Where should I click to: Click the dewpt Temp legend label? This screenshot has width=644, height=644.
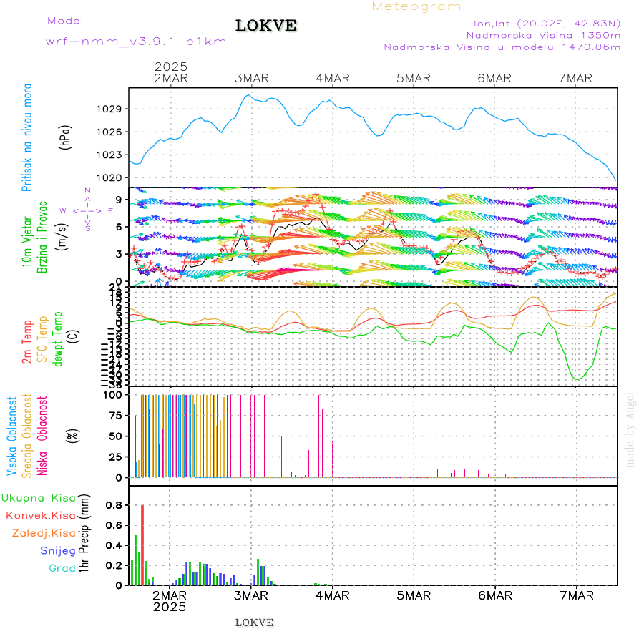point(58,339)
